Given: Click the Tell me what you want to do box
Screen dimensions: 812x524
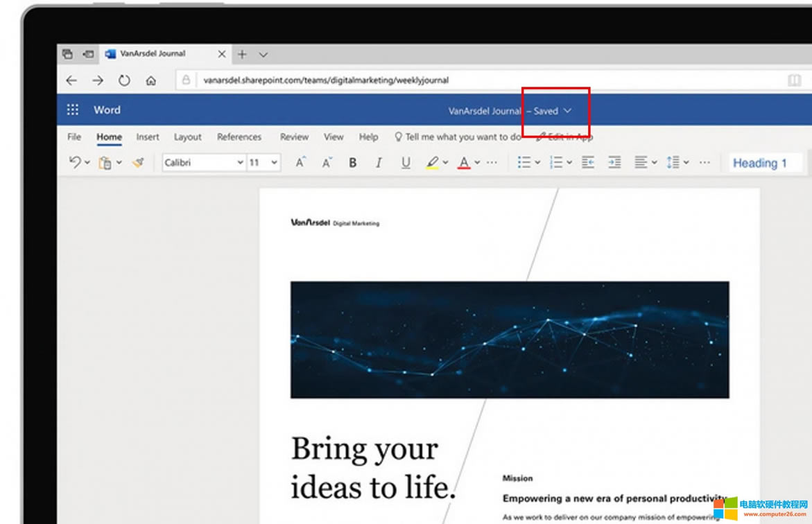Looking at the screenshot, I should (x=458, y=137).
